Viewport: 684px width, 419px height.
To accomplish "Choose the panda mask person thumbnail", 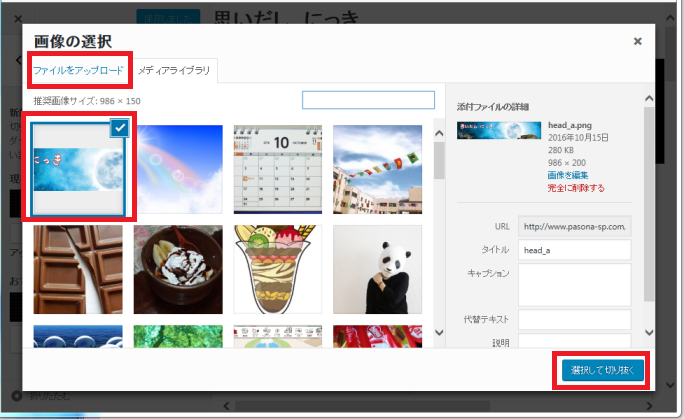I will coord(377,268).
